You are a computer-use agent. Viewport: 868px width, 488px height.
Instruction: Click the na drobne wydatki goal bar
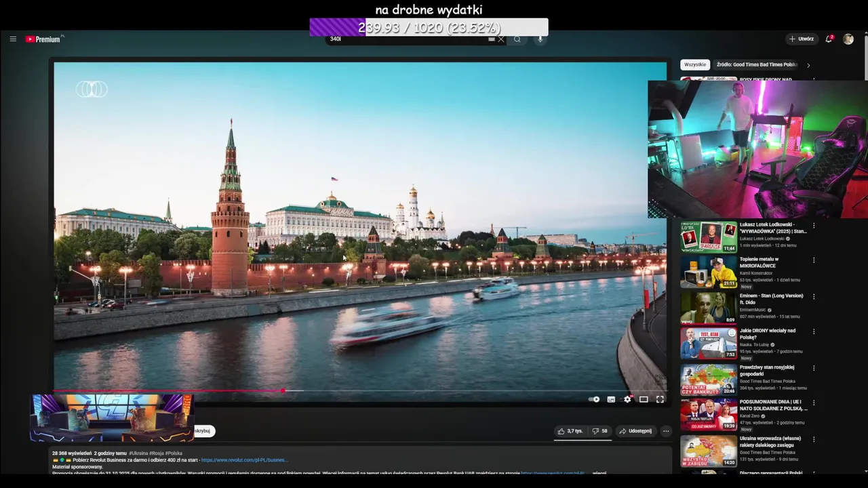pyautogui.click(x=429, y=27)
